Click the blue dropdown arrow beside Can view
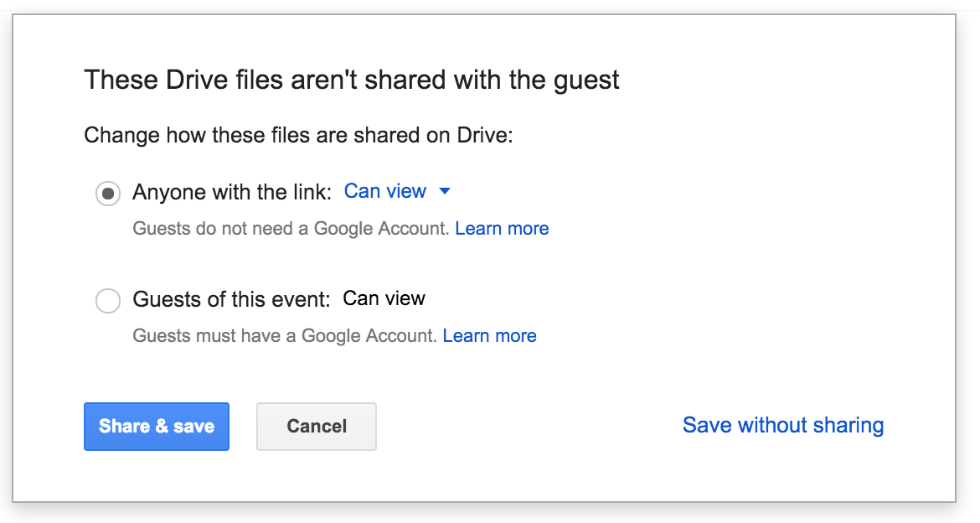The height and width of the screenshot is (523, 980). [x=445, y=192]
